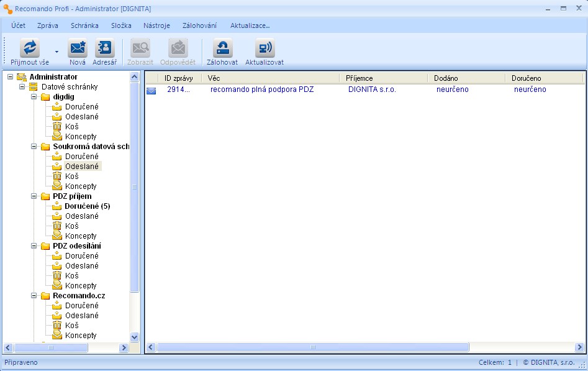The width and height of the screenshot is (588, 371).
Task: Collapse the Administrator tree node
Action: 11,77
